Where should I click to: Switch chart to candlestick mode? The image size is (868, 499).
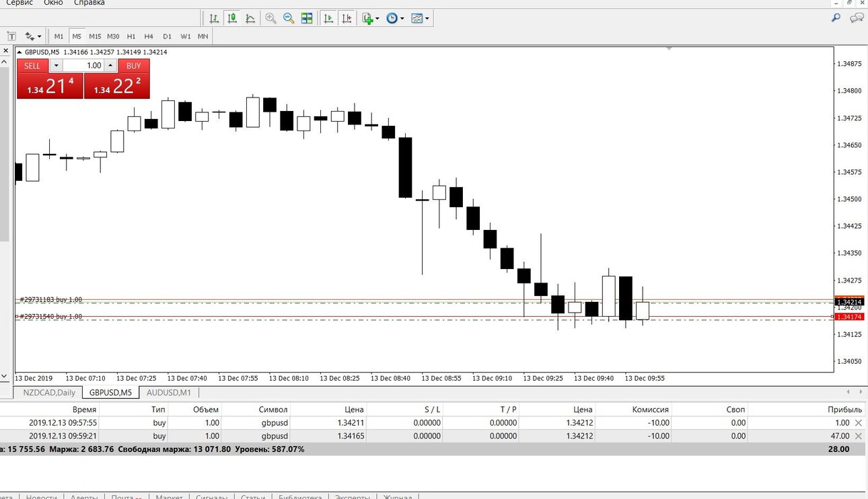click(232, 19)
